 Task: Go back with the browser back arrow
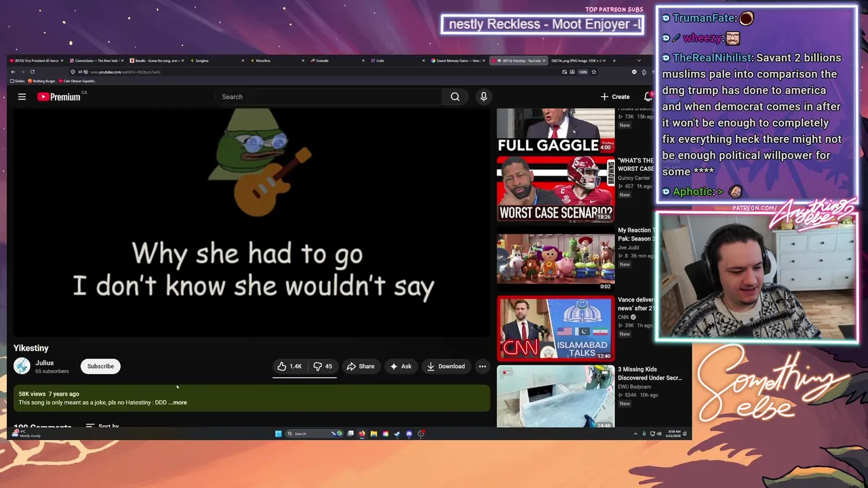pos(13,72)
